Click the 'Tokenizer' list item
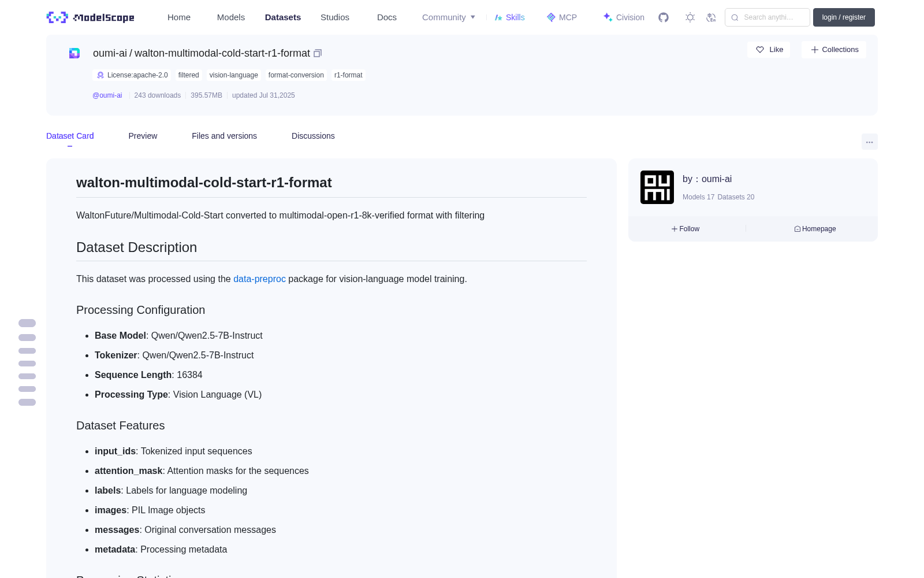 (x=174, y=355)
